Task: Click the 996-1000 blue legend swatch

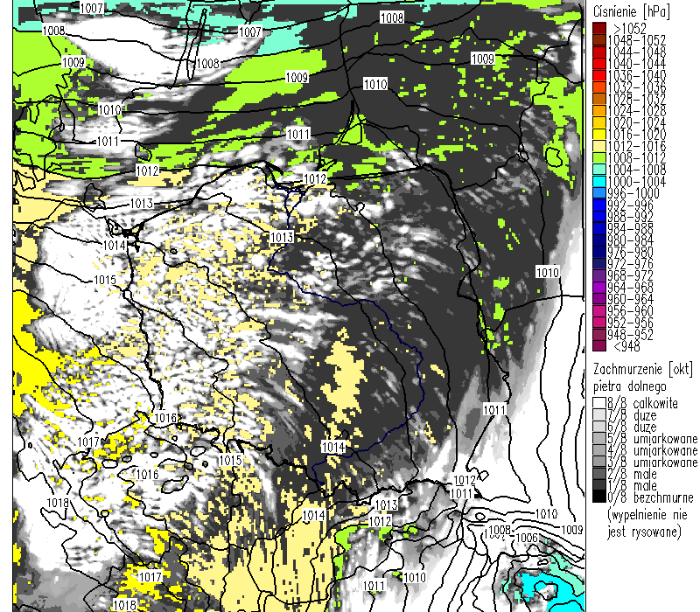Action: 598,192
